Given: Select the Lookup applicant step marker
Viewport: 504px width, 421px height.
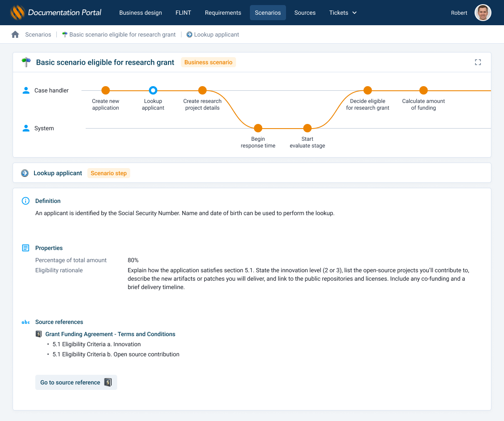Looking at the screenshot, I should pos(153,90).
